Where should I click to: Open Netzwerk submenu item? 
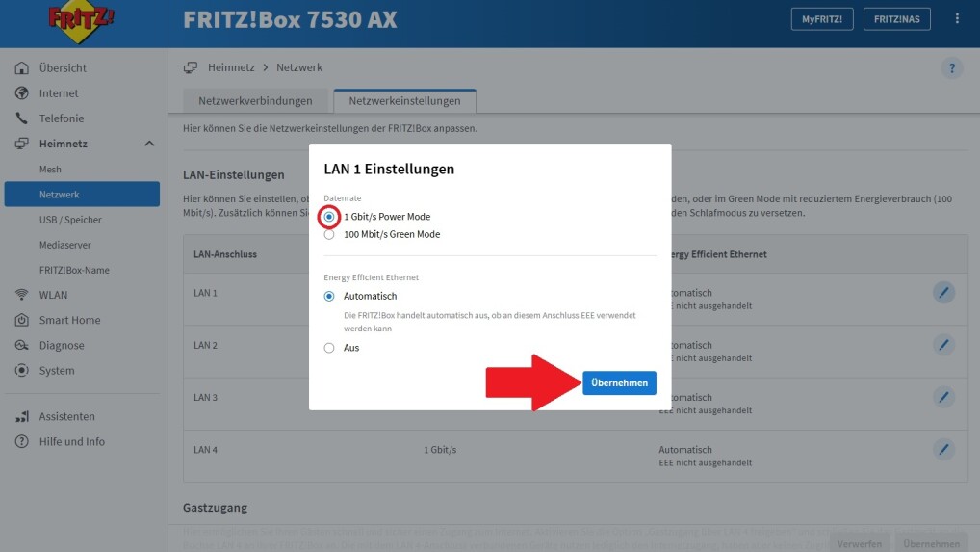click(82, 194)
